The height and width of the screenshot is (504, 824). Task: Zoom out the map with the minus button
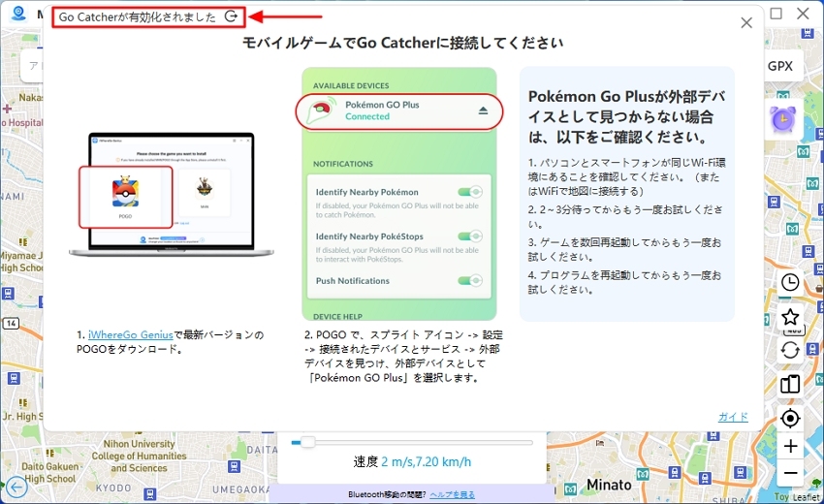coord(790,473)
